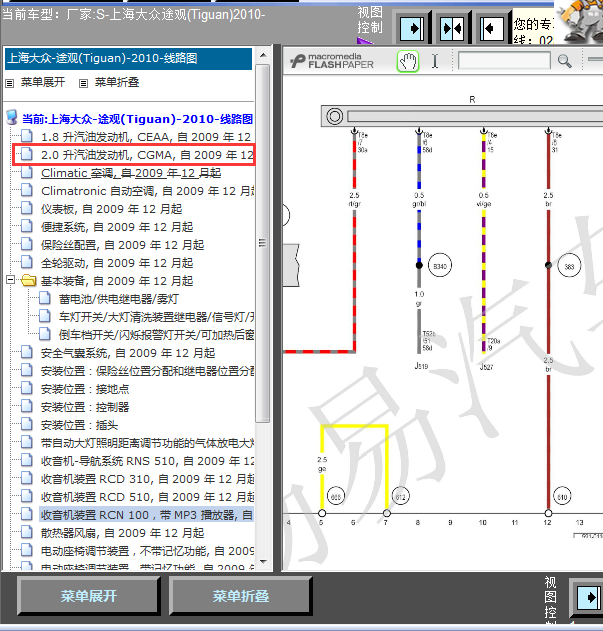Click the FlashPaper search input field

(x=504, y=61)
